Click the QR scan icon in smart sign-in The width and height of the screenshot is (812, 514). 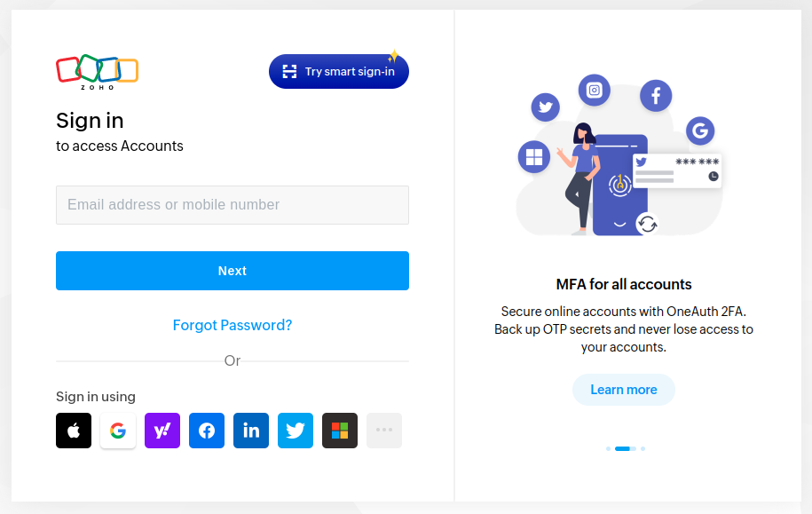pyautogui.click(x=289, y=72)
